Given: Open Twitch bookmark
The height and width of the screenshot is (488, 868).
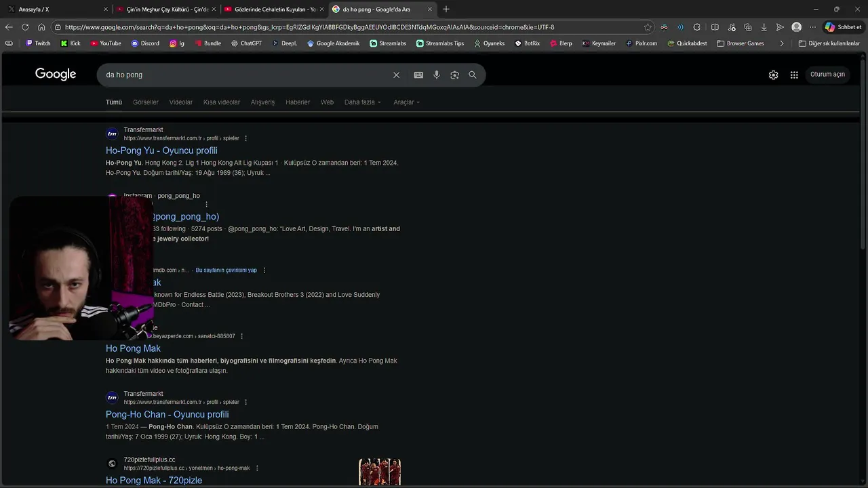Looking at the screenshot, I should click(x=38, y=43).
